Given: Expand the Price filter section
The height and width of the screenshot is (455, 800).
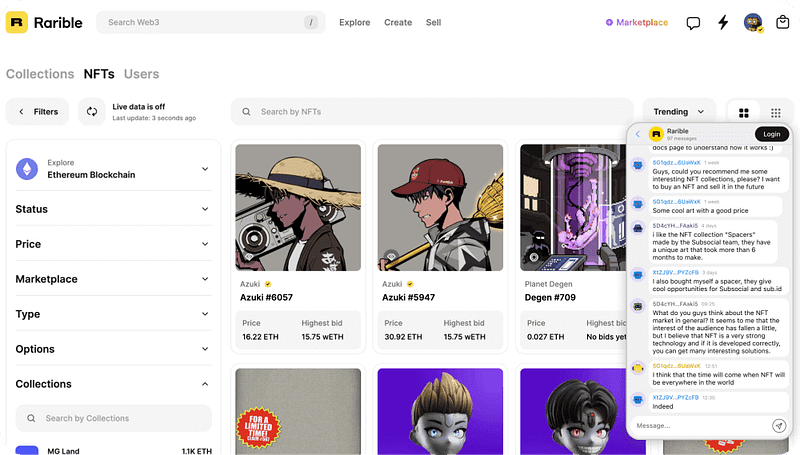Looking at the screenshot, I should [205, 244].
